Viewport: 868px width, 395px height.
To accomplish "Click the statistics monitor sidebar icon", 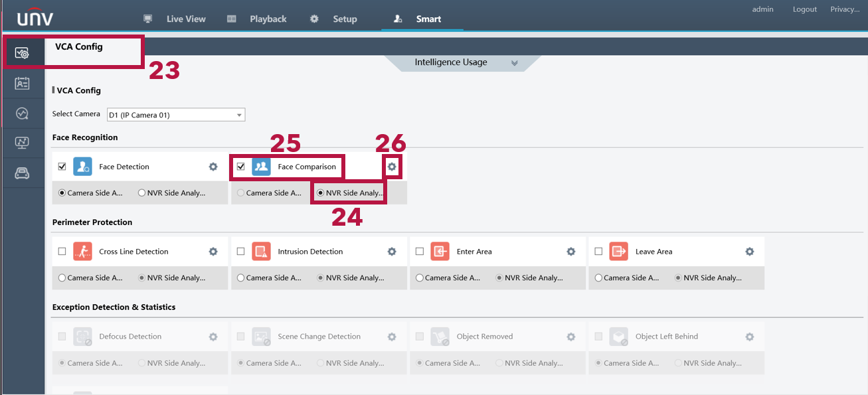I will click(x=22, y=143).
